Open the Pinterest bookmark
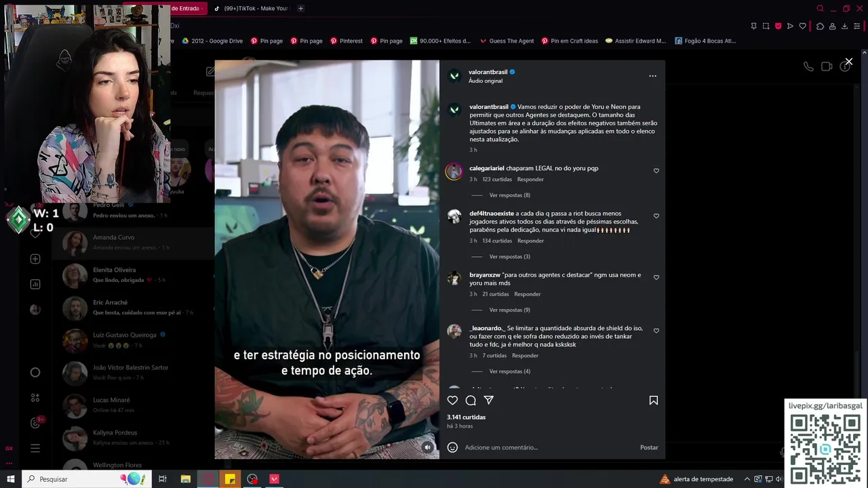This screenshot has height=488, width=868. (347, 41)
